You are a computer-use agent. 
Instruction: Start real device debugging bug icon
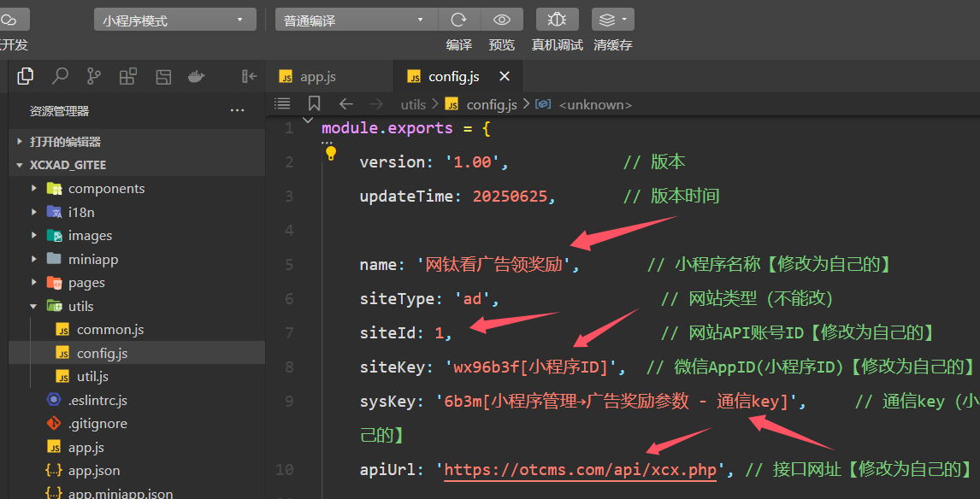[557, 20]
